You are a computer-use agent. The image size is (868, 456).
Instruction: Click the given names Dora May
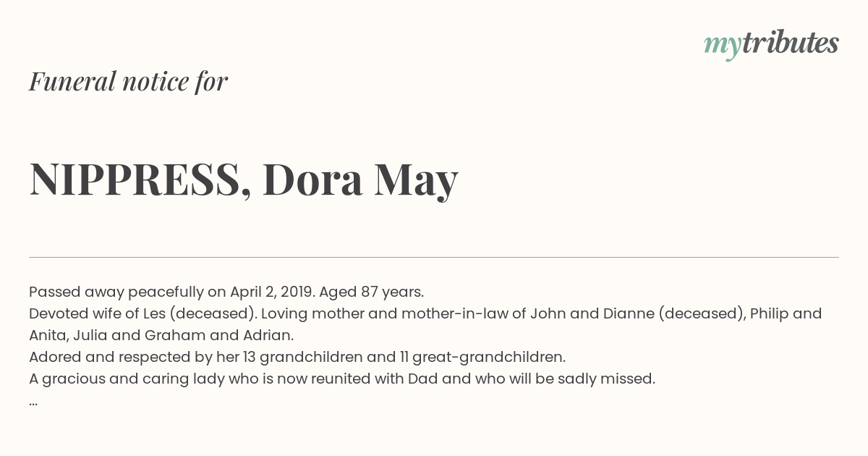point(360,181)
